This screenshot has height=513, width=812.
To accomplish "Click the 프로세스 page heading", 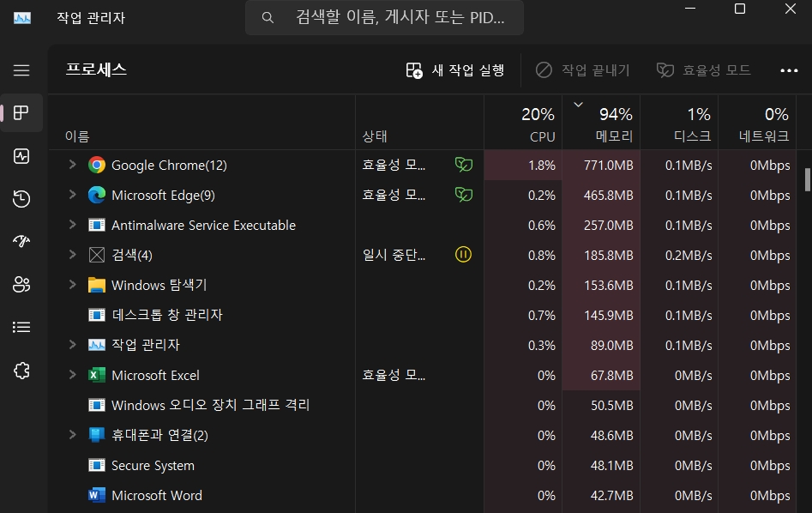I will tap(96, 69).
